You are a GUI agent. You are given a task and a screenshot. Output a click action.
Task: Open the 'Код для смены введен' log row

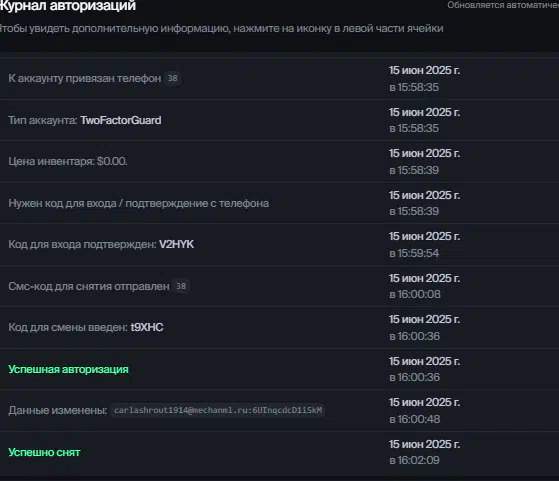280,327
